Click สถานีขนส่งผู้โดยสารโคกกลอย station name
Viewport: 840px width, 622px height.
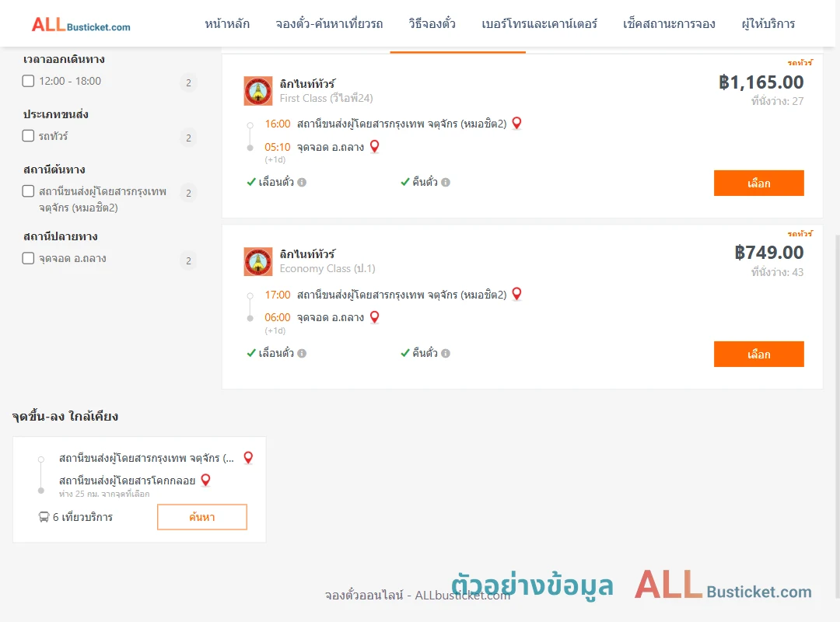tap(128, 480)
